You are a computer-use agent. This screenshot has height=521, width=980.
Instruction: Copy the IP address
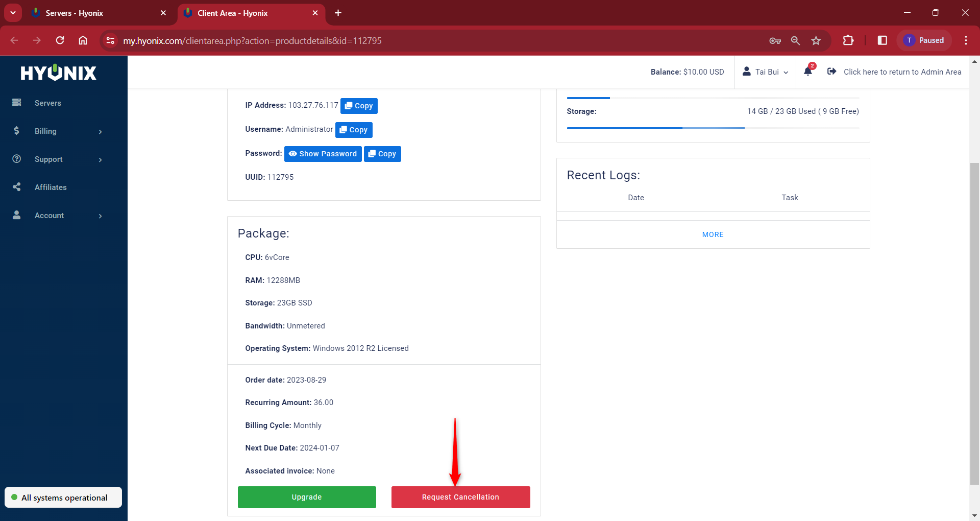pos(359,106)
